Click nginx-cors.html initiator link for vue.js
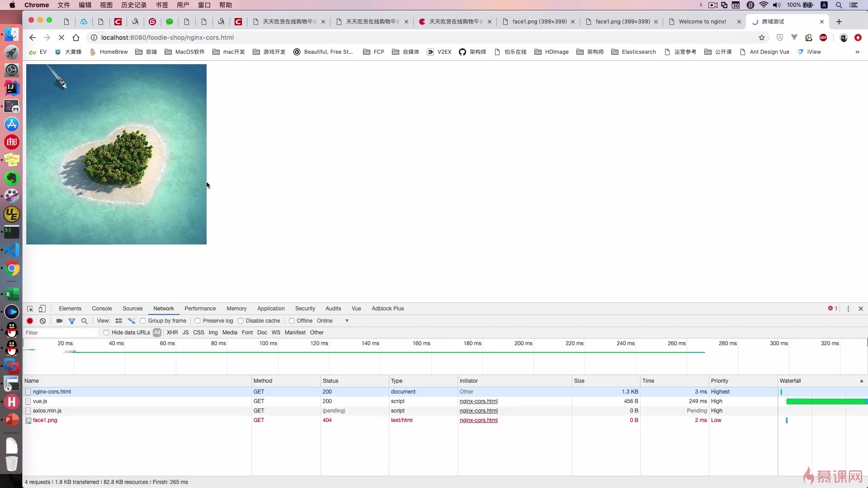The height and width of the screenshot is (488, 868). 478,401
